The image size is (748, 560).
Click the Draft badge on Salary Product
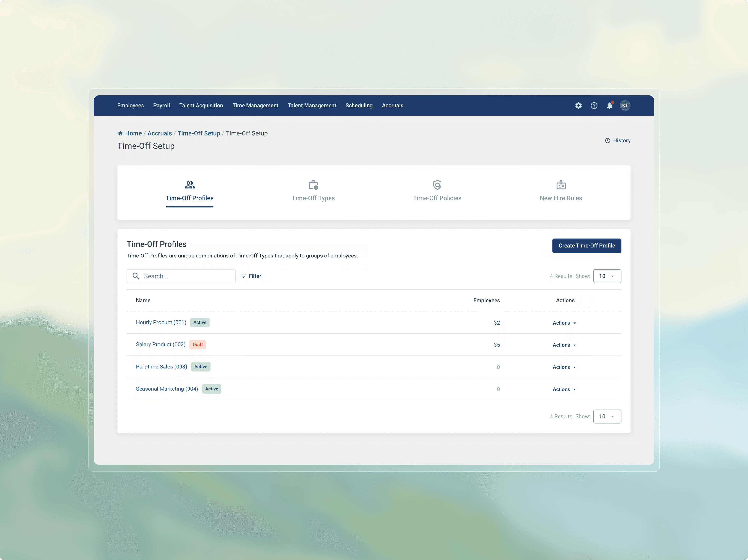(198, 344)
